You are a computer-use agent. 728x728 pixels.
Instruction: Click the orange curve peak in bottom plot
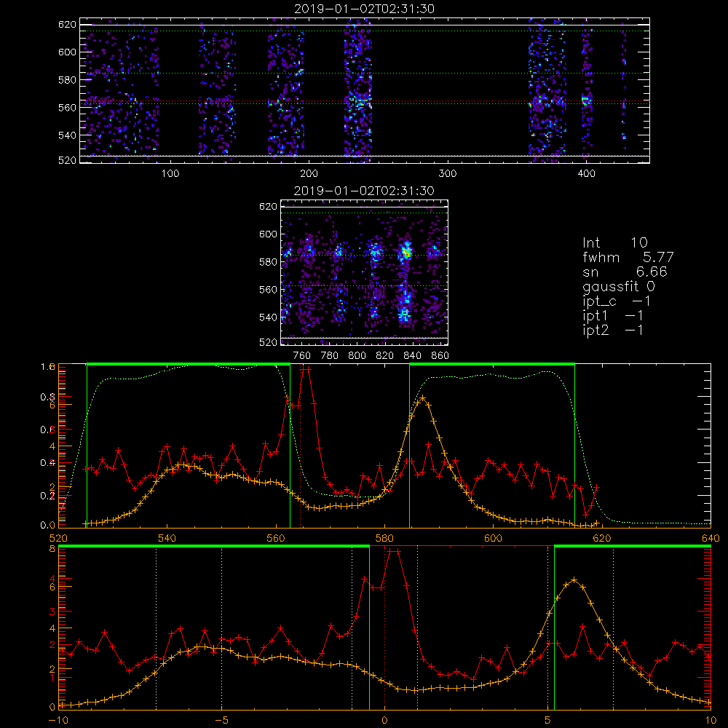(574, 579)
